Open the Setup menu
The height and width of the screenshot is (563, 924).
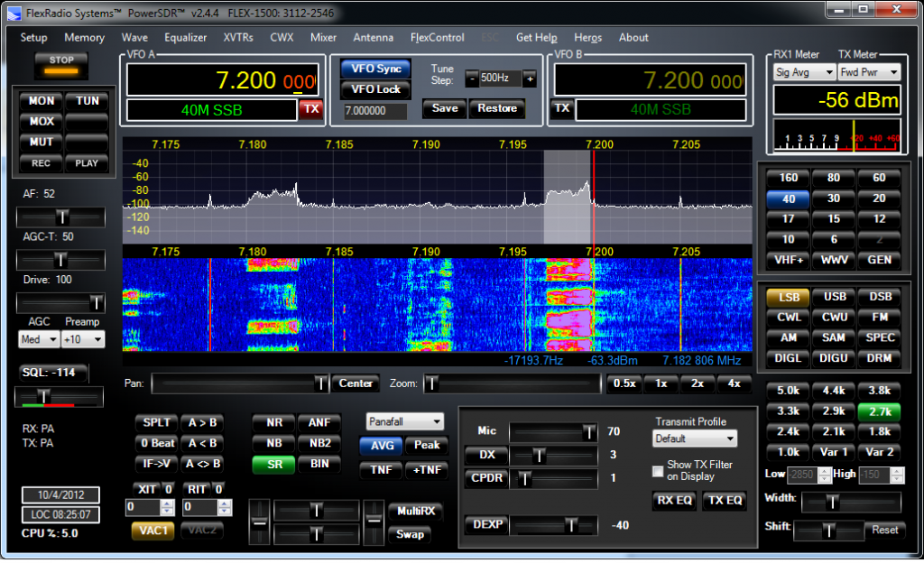(x=33, y=38)
